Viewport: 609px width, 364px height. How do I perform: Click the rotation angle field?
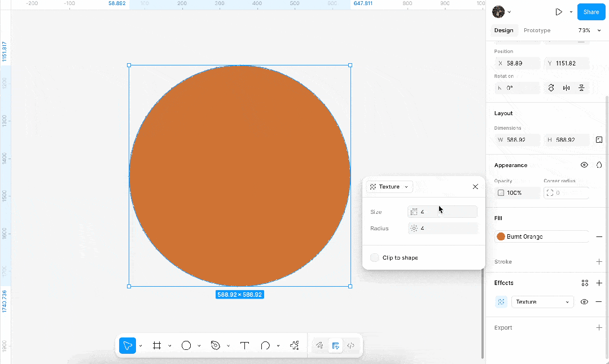[x=518, y=88]
